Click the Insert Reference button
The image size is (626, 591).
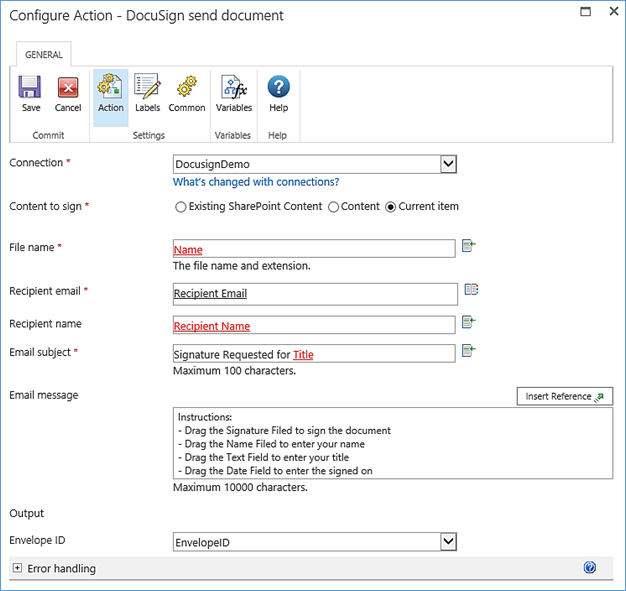[x=565, y=396]
